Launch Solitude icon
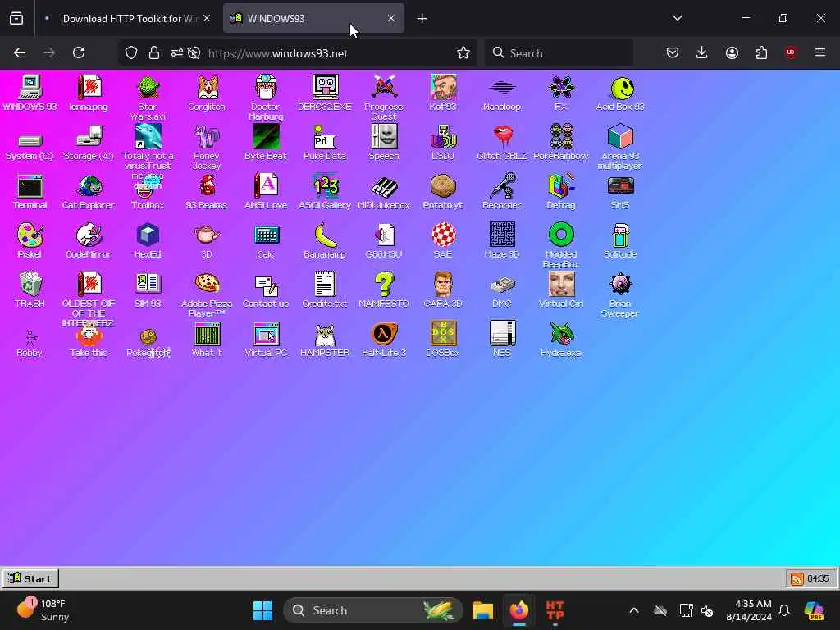Screen dimensions: 840x630 pyautogui.click(x=620, y=235)
